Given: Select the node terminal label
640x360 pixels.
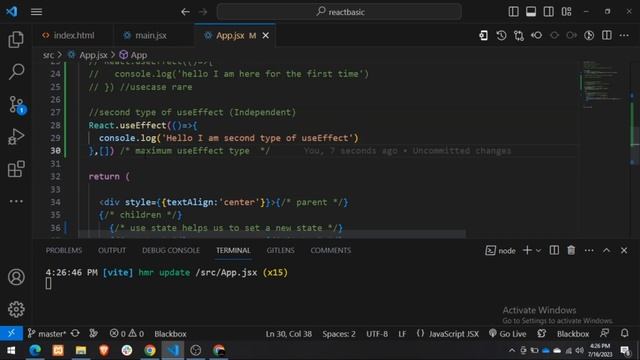Looking at the screenshot, I should click(x=500, y=251).
